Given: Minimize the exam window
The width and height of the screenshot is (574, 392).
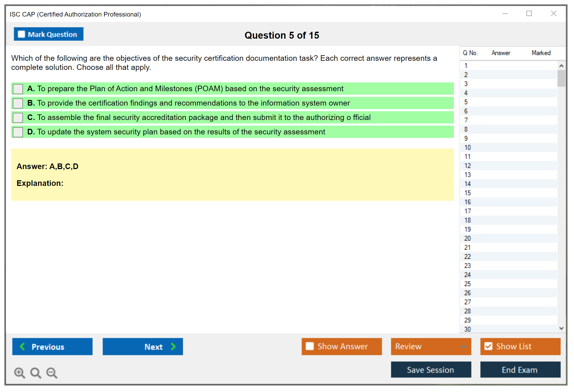Looking at the screenshot, I should coord(505,14).
